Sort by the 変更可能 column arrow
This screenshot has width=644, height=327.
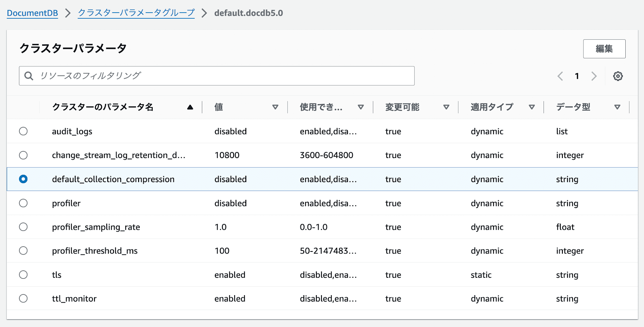tap(446, 107)
